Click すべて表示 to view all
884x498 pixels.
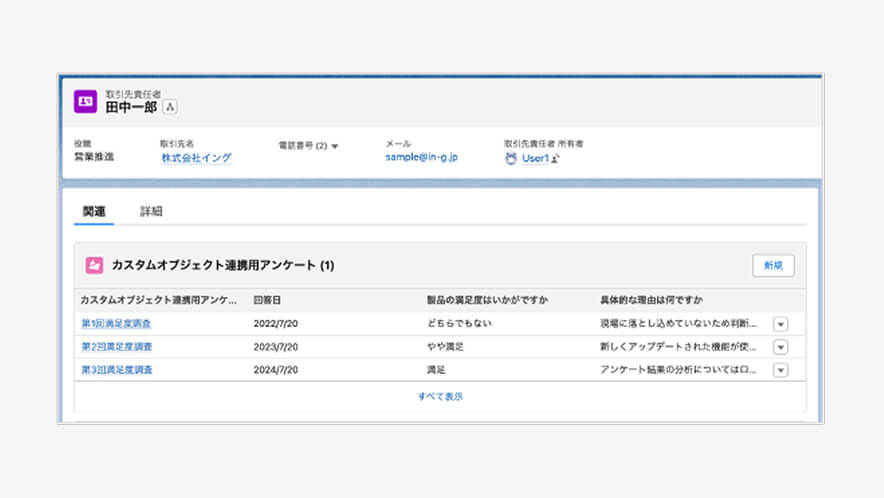(440, 397)
